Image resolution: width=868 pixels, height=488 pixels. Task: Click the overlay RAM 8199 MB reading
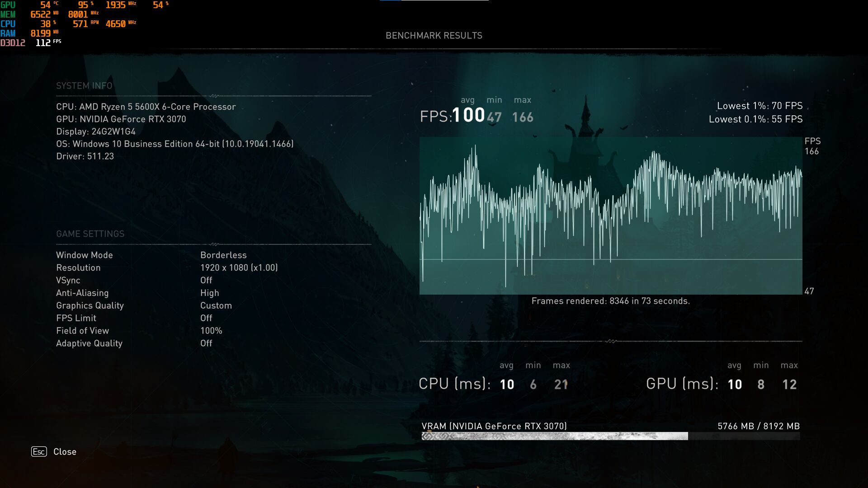pos(44,33)
